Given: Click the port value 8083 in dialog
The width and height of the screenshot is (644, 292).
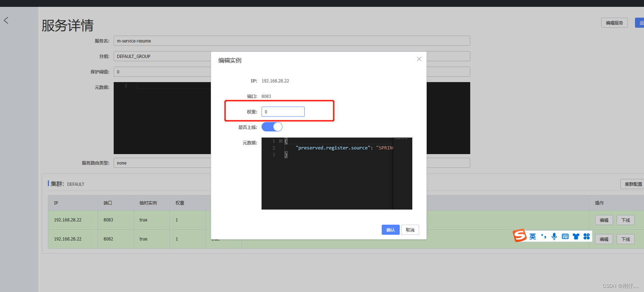Looking at the screenshot, I should point(266,96).
